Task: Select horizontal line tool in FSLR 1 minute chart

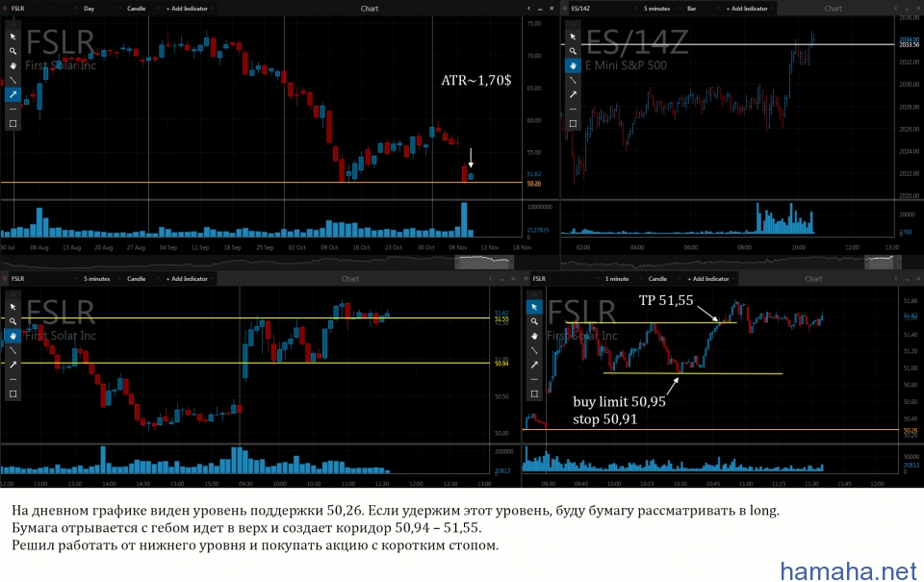Action: click(534, 379)
